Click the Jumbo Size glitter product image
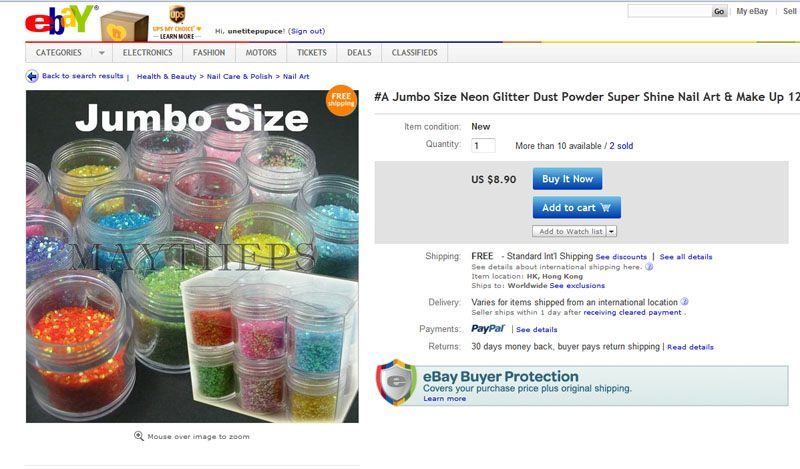This screenshot has width=800, height=469. pos(192,256)
